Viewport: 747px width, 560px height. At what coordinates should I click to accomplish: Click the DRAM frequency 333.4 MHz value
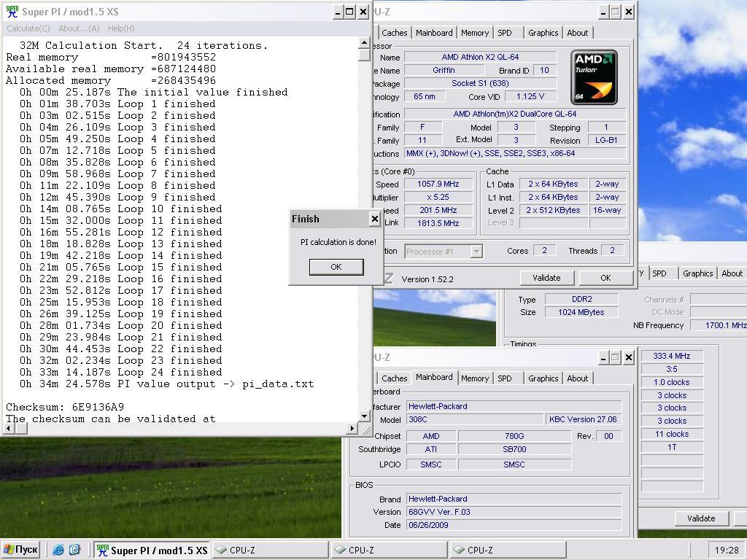672,356
